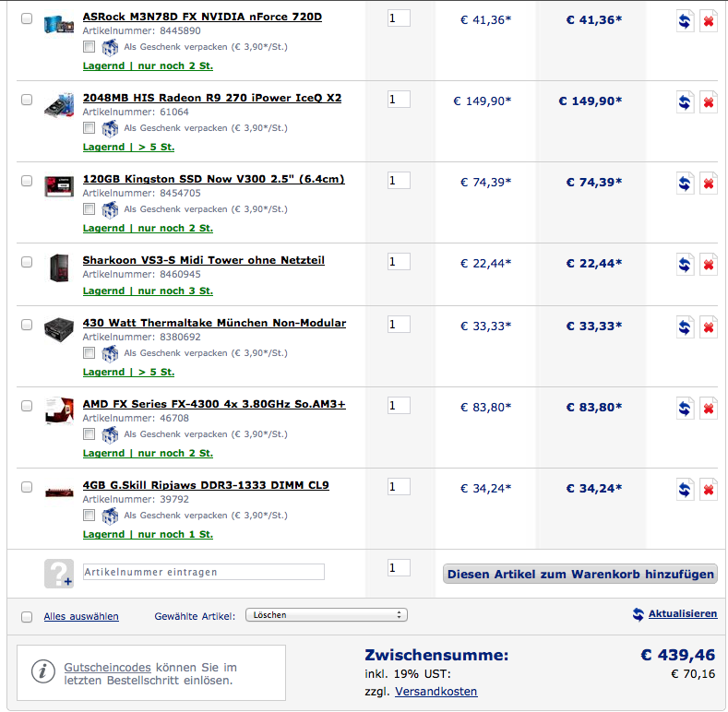Screen dimensions: 728x712
Task: Enable gift wrapping for Kingston SSD
Action: click(90, 208)
